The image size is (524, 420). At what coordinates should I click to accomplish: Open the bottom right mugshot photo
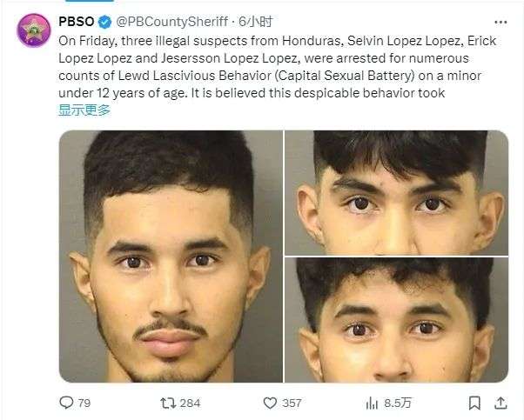[x=396, y=320]
